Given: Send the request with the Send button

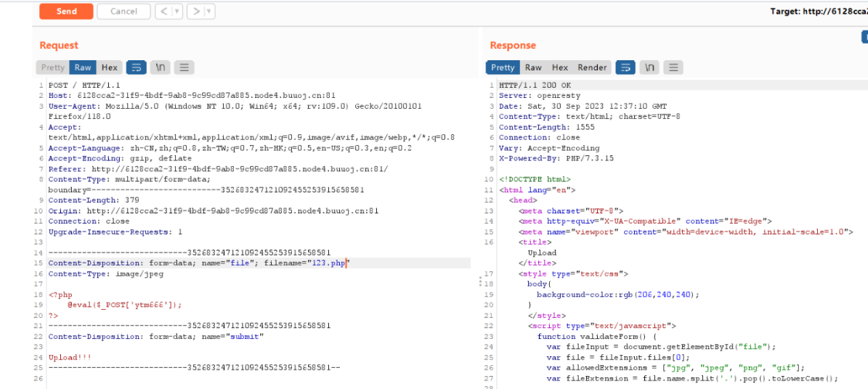Looking at the screenshot, I should [x=66, y=12].
